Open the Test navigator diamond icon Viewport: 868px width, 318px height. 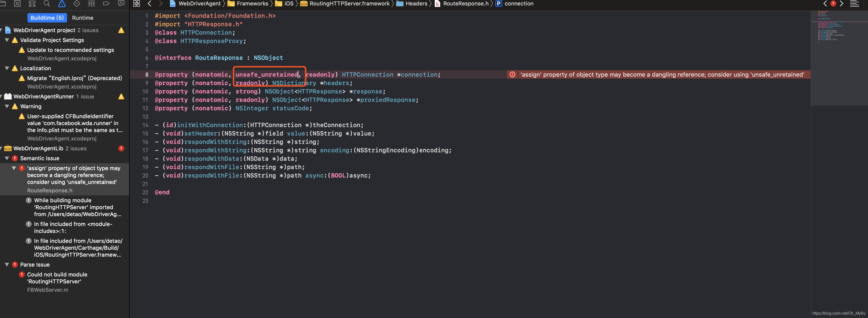[x=76, y=4]
